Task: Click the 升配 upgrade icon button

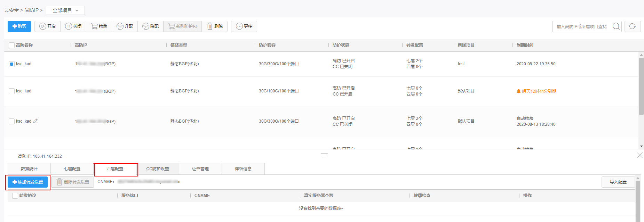Action: click(125, 26)
